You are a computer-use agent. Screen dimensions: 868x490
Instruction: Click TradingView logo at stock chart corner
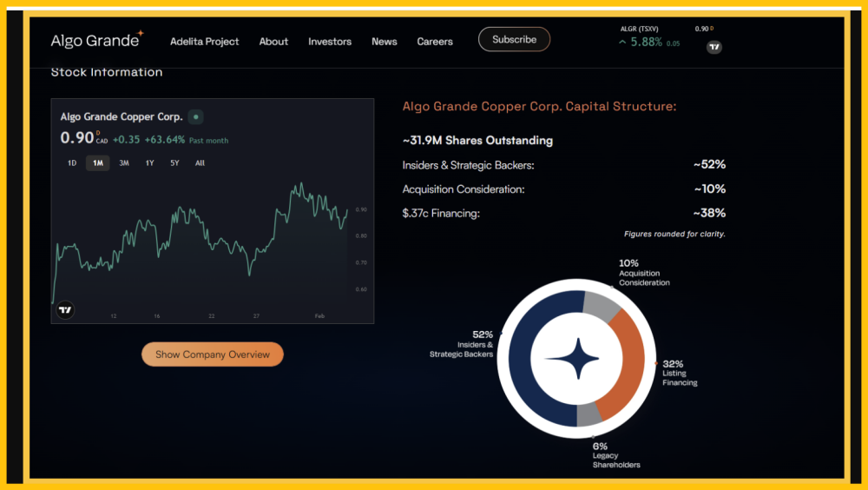tap(64, 309)
